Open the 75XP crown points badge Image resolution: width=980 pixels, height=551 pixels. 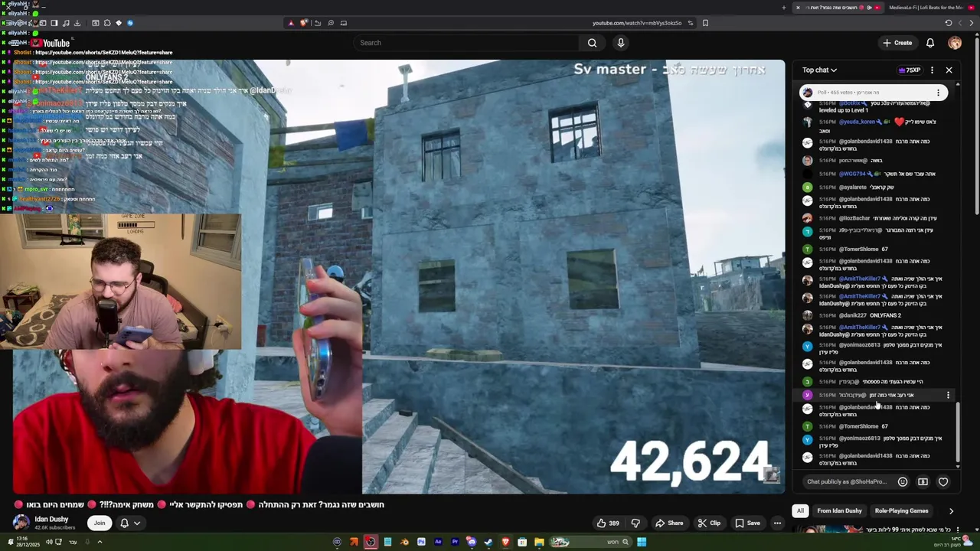pyautogui.click(x=910, y=70)
